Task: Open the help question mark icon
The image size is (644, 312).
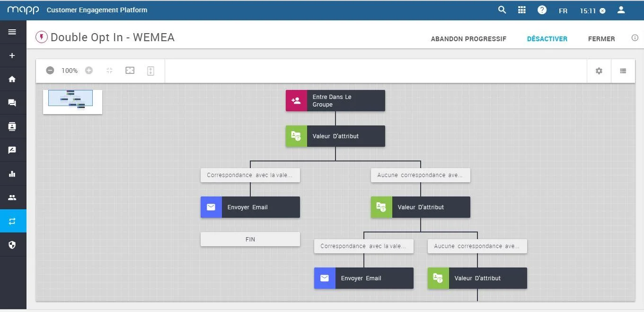Action: [542, 10]
